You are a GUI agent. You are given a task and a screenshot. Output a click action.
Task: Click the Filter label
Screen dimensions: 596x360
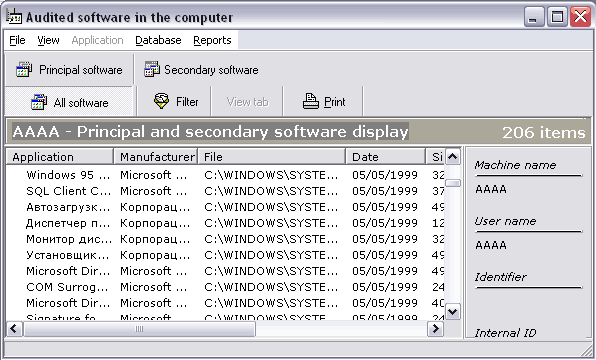(x=187, y=102)
